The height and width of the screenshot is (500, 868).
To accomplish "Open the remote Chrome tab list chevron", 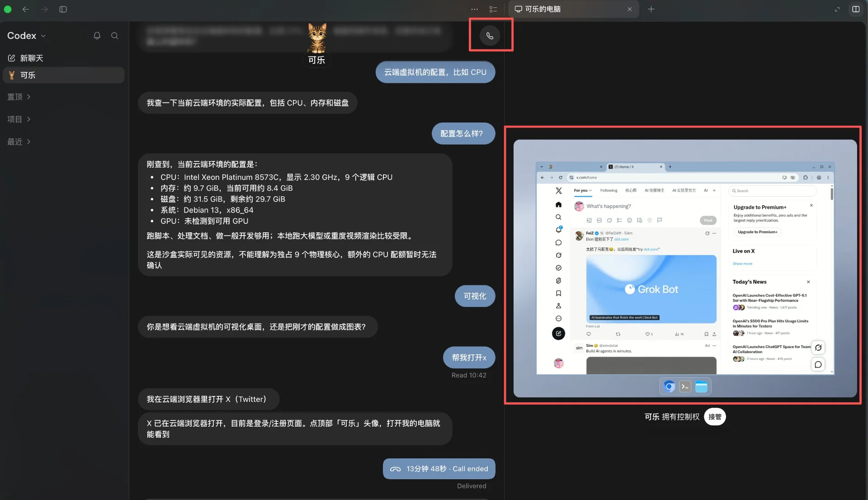I will pyautogui.click(x=542, y=167).
